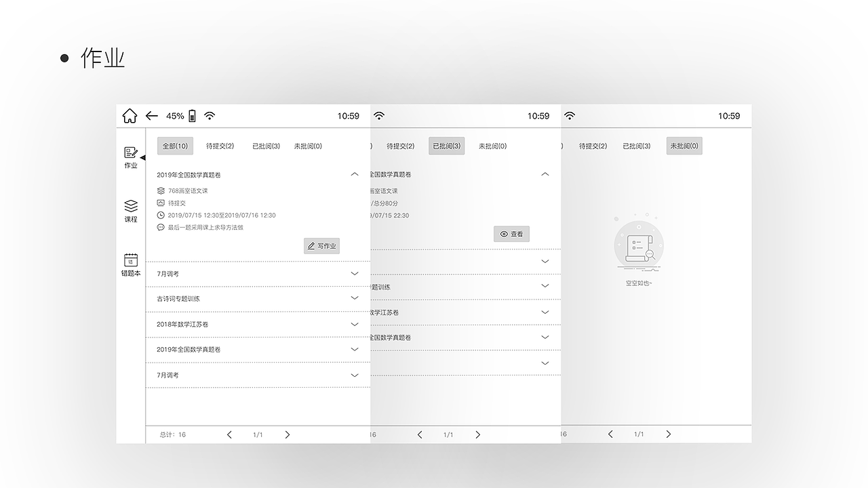The image size is (868, 488).
Task: Click the 查看 button to view graded homework
Action: pyautogui.click(x=511, y=234)
